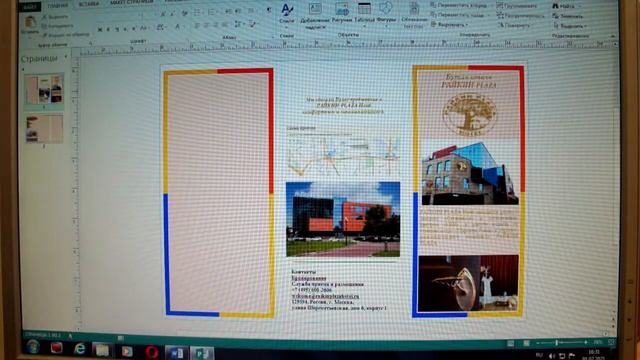Click the increase indent icon

pos(238,11)
